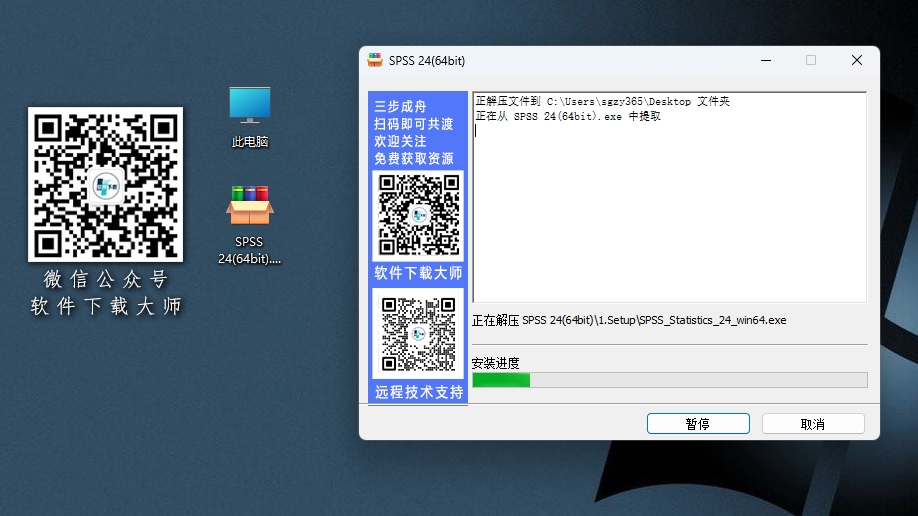Click the large desktop WeChat QR code
918x516 pixels.
(x=105, y=184)
